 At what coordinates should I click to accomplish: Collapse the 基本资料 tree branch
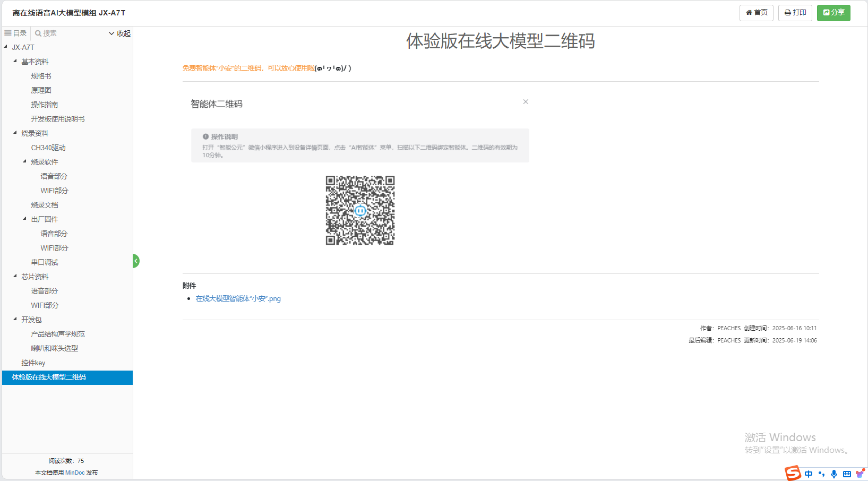[x=14, y=62]
